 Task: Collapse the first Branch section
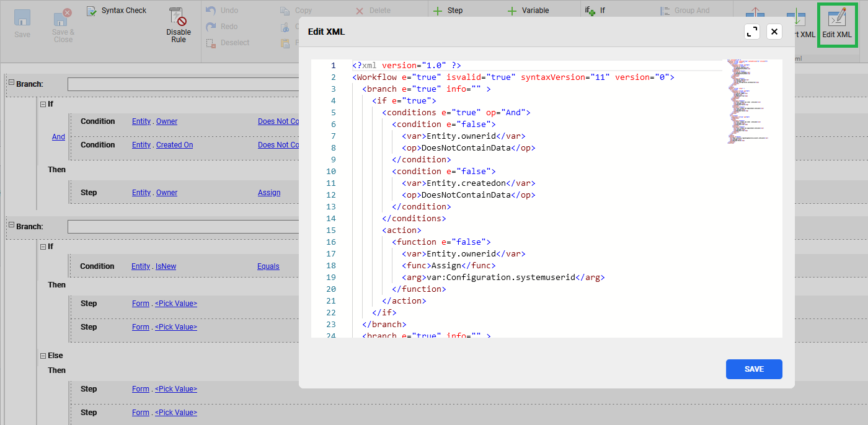[11, 84]
